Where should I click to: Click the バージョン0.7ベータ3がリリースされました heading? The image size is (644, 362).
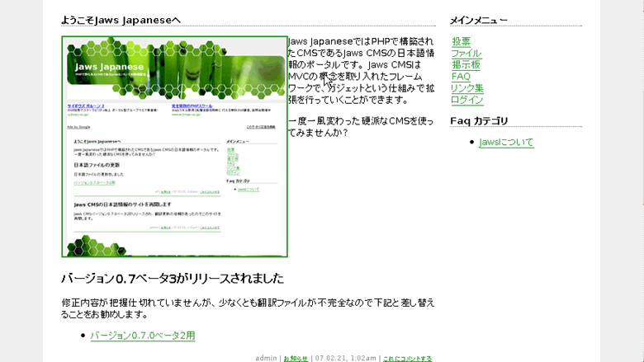pos(173,279)
